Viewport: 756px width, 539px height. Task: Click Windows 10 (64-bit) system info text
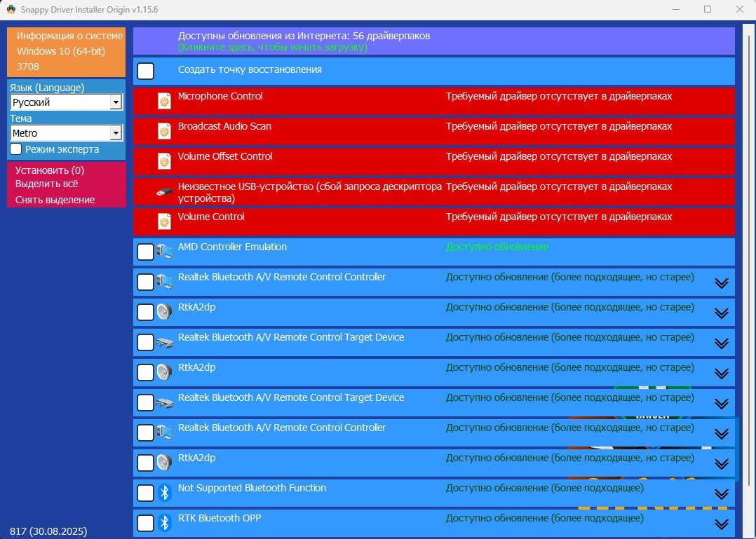pos(61,51)
